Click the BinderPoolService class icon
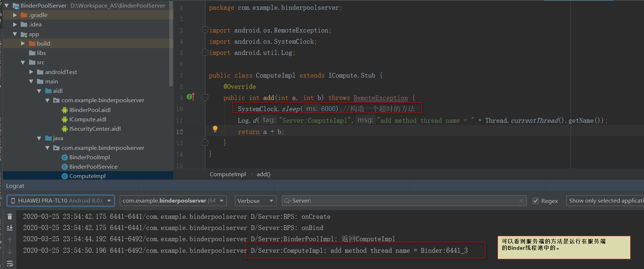The height and width of the screenshot is (269, 644). click(65, 166)
